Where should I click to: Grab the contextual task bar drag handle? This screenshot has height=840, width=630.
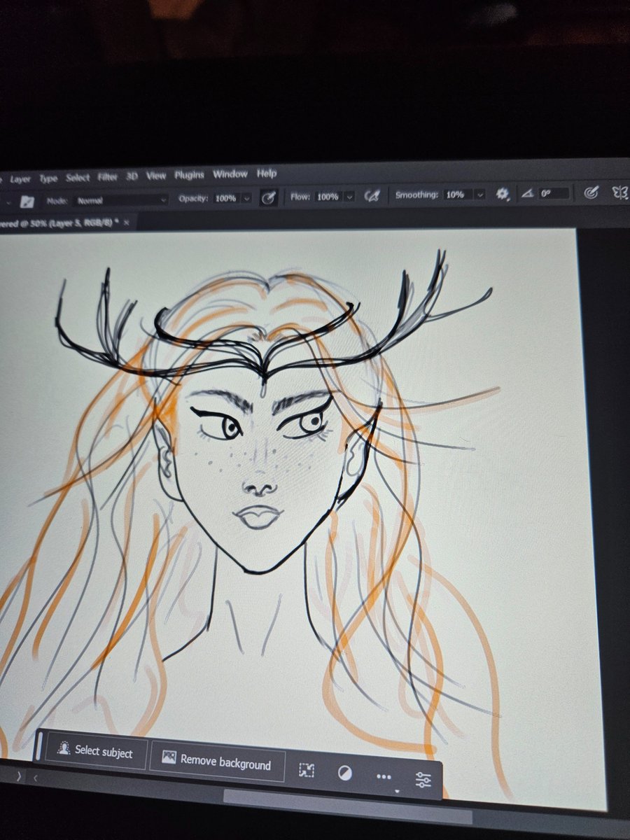pyautogui.click(x=39, y=745)
